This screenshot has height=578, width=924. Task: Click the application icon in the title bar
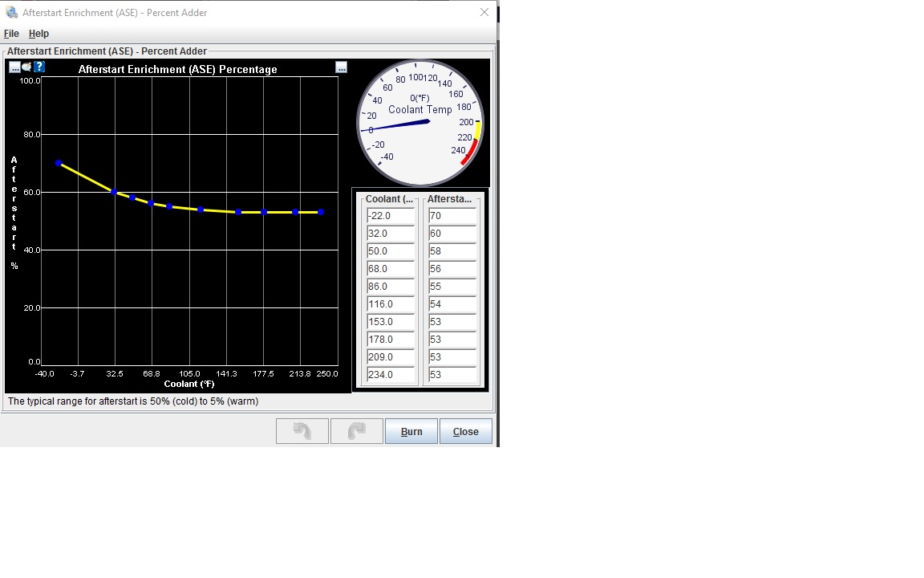[11, 12]
